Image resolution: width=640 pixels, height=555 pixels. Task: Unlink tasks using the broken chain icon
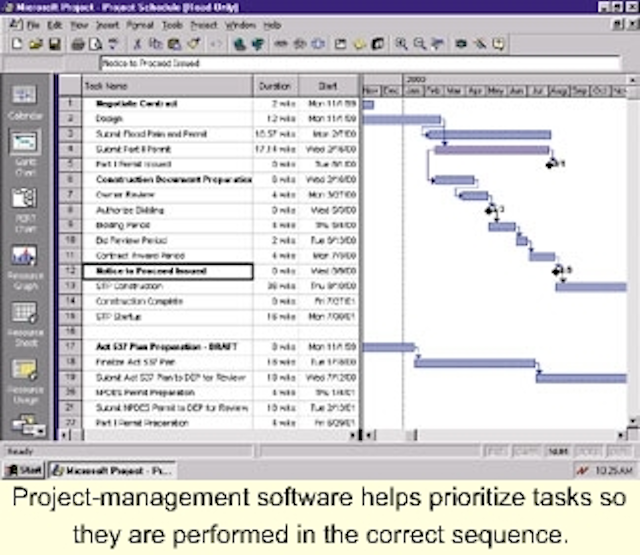pos(300,44)
